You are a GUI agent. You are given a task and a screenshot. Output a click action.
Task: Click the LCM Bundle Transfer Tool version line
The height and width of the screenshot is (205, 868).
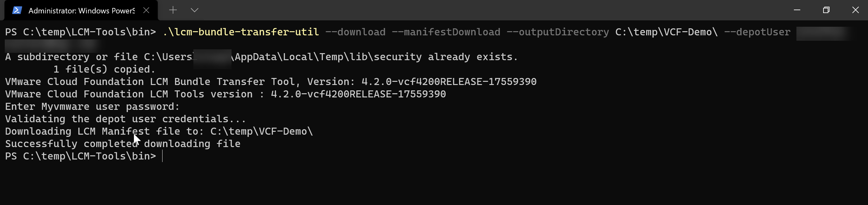(271, 81)
